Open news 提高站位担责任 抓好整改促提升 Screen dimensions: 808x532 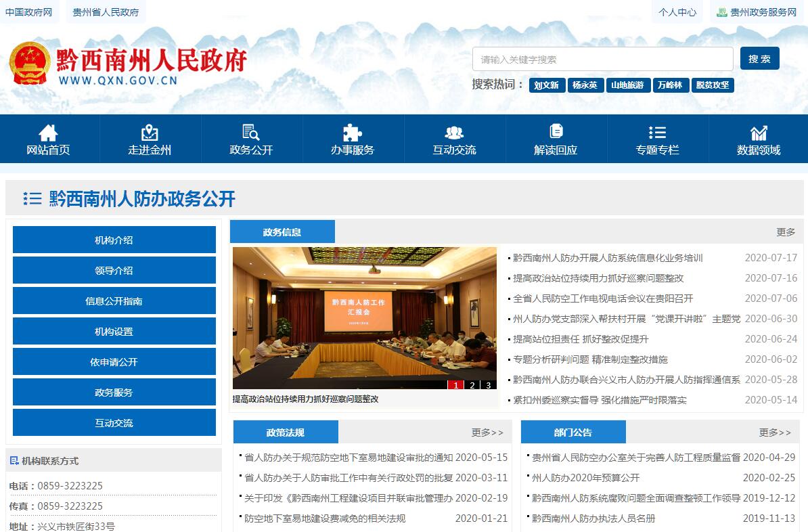point(581,339)
